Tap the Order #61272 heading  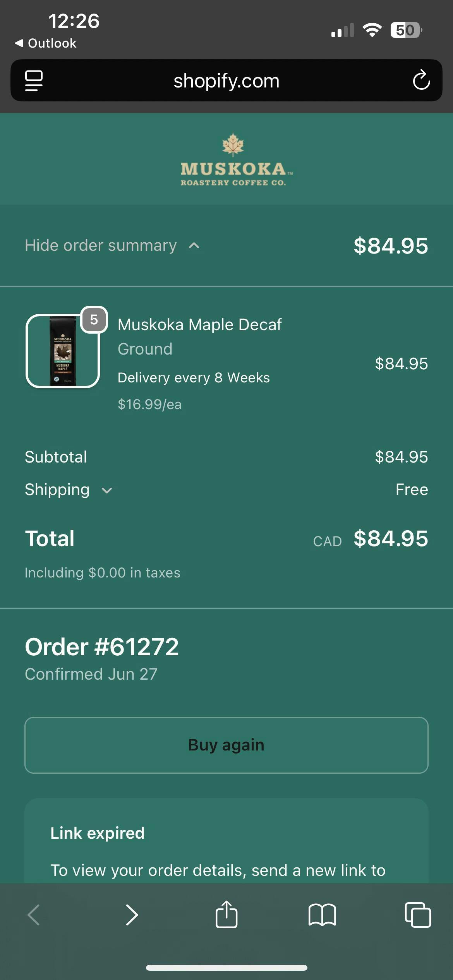pyautogui.click(x=102, y=647)
